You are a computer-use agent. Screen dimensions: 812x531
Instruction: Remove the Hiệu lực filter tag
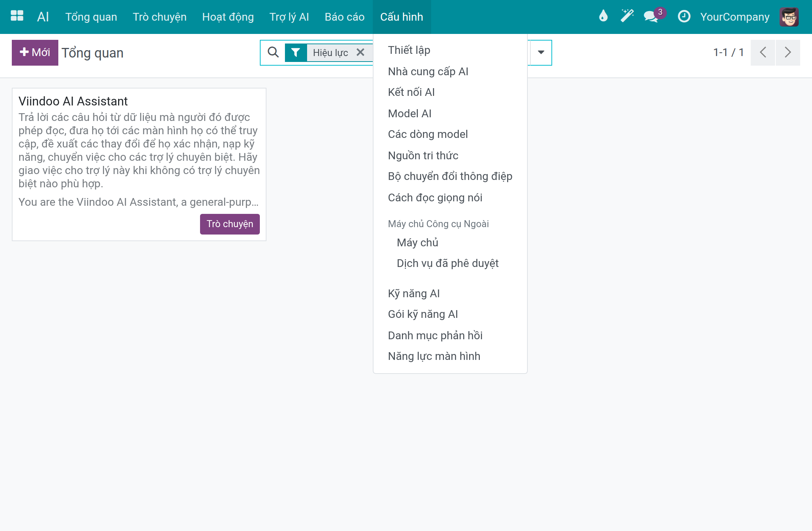coord(361,52)
